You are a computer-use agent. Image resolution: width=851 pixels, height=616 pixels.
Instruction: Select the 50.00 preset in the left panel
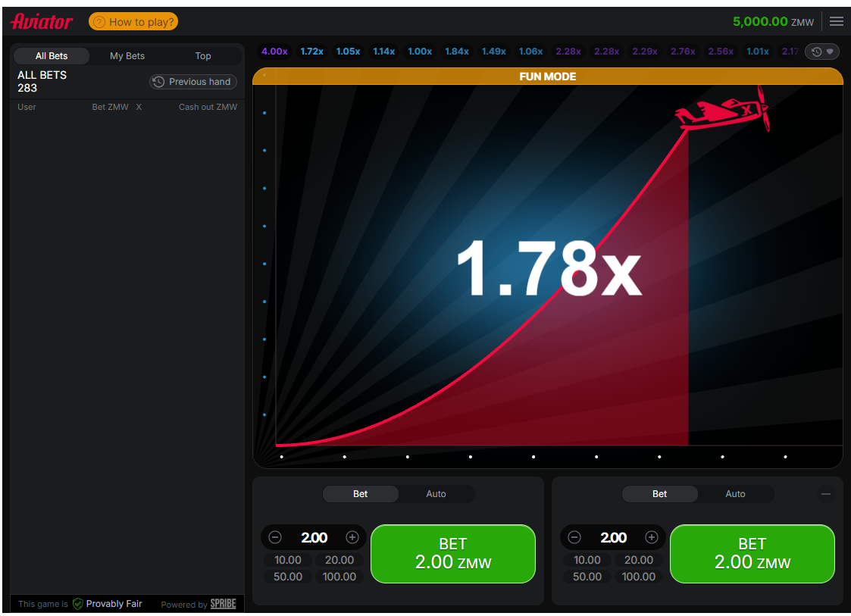[x=288, y=577]
